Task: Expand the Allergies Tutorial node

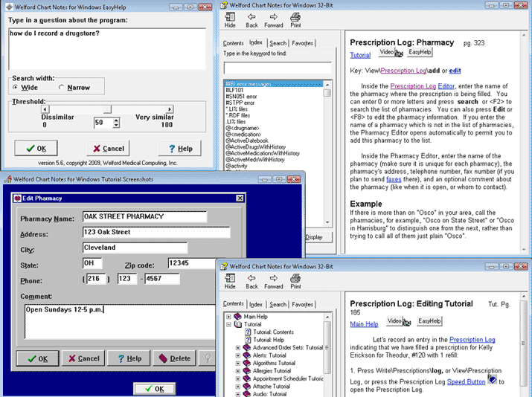Action: tap(238, 371)
